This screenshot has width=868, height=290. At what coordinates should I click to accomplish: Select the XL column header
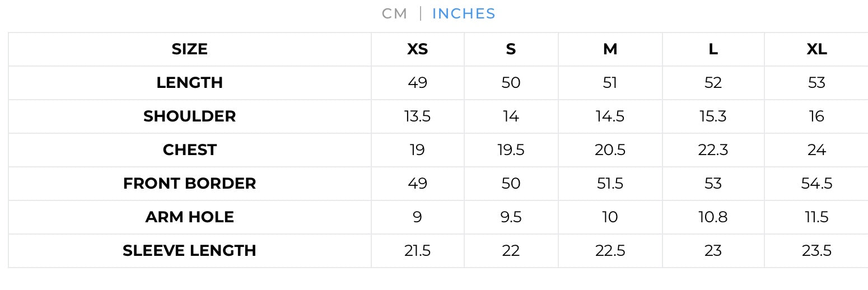tap(816, 49)
